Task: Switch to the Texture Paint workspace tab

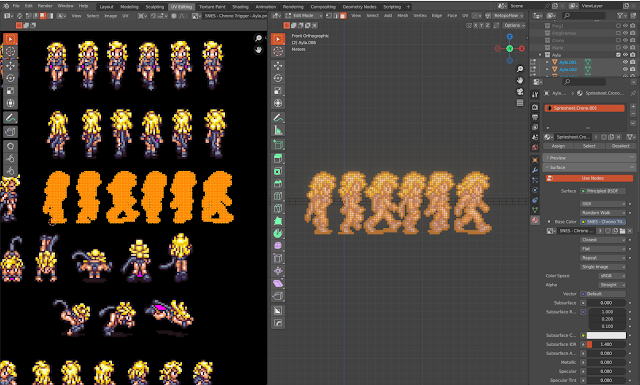Action: coord(212,7)
